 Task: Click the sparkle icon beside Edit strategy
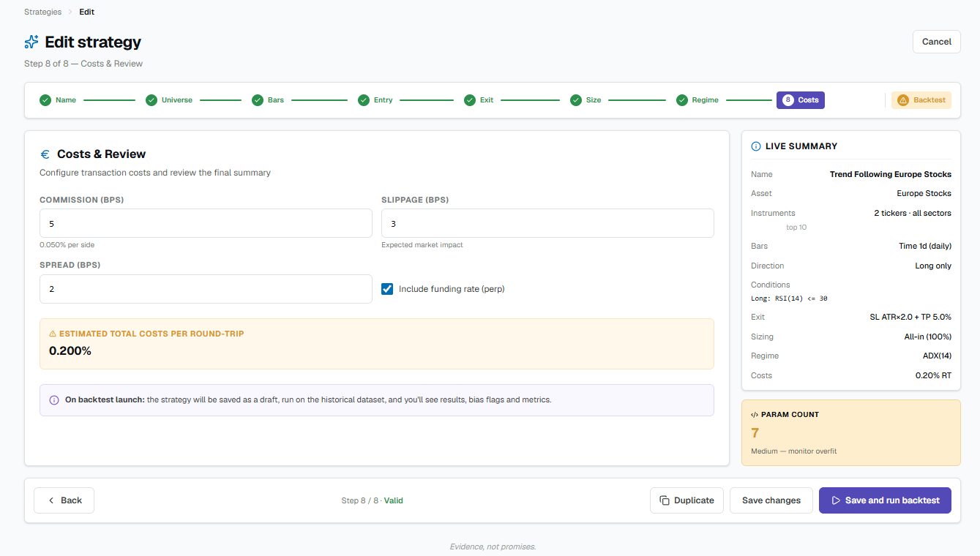click(31, 42)
